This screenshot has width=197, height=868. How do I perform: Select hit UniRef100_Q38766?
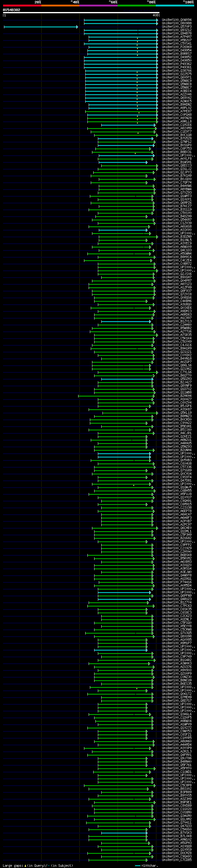tap(177, 71)
